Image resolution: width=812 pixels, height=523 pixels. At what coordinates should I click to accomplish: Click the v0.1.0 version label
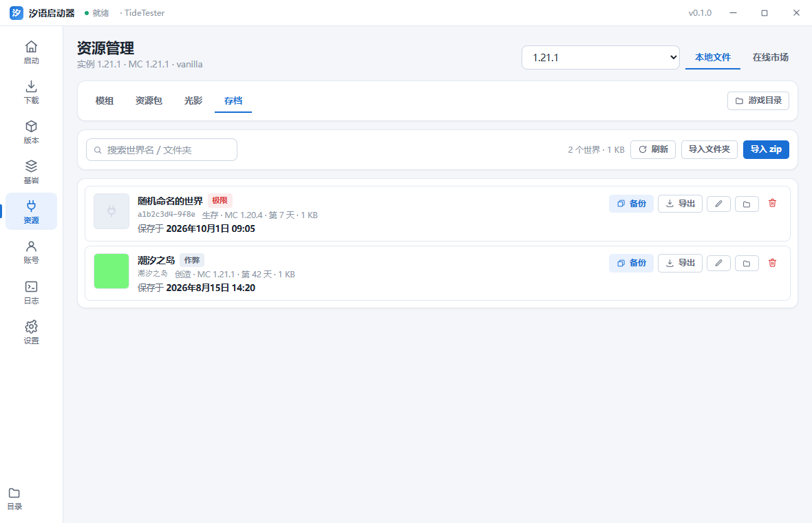point(700,13)
